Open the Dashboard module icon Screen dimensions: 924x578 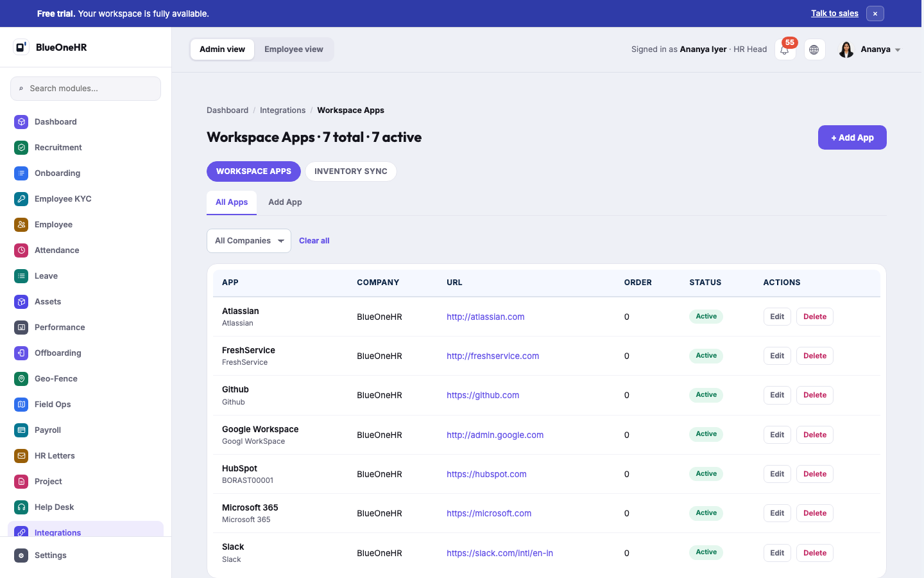pos(21,121)
